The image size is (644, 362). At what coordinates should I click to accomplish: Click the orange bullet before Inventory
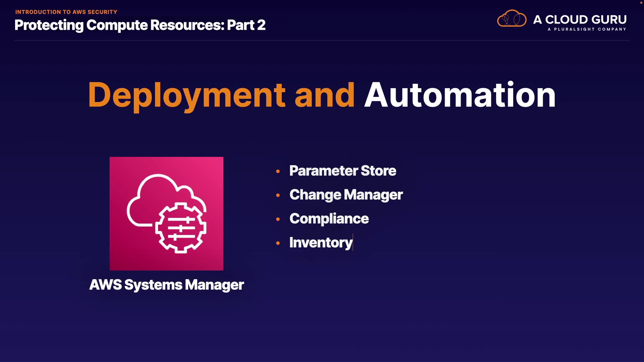click(x=278, y=243)
